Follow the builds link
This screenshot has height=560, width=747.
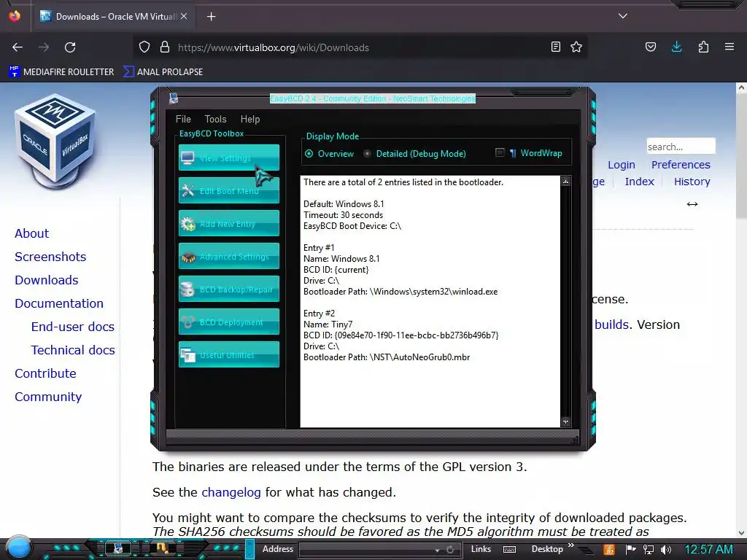click(x=612, y=324)
